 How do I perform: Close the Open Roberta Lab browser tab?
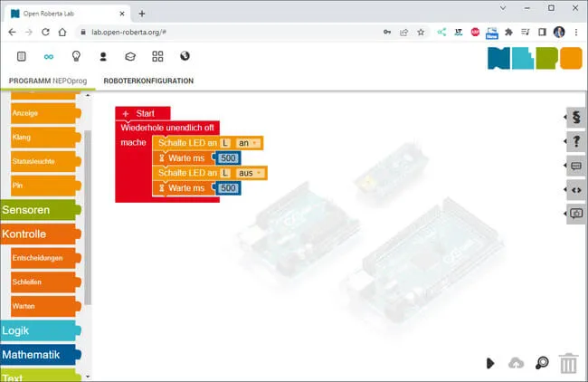122,14
